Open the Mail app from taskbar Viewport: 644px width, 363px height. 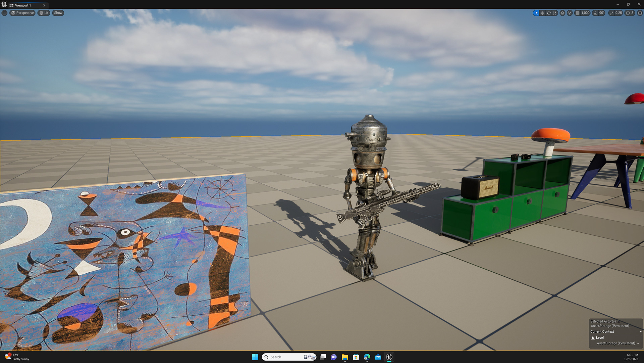pos(378,357)
